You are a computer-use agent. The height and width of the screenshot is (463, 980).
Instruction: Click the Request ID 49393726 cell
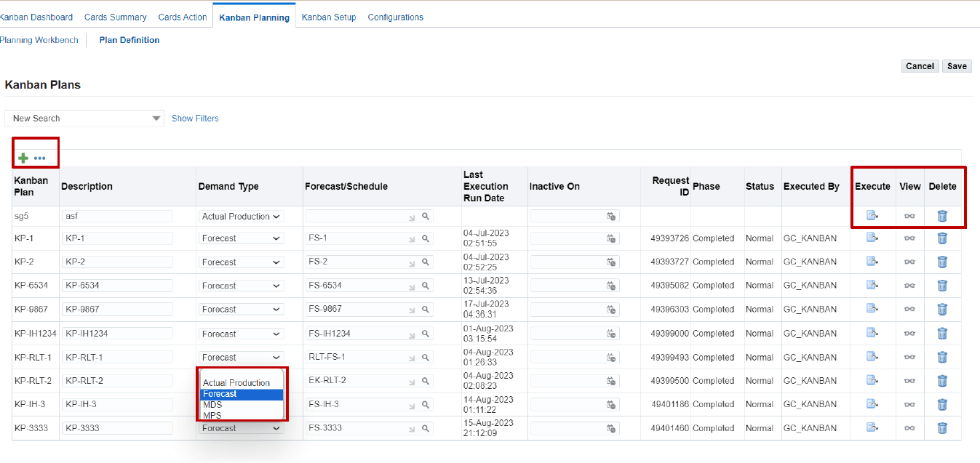(x=669, y=238)
